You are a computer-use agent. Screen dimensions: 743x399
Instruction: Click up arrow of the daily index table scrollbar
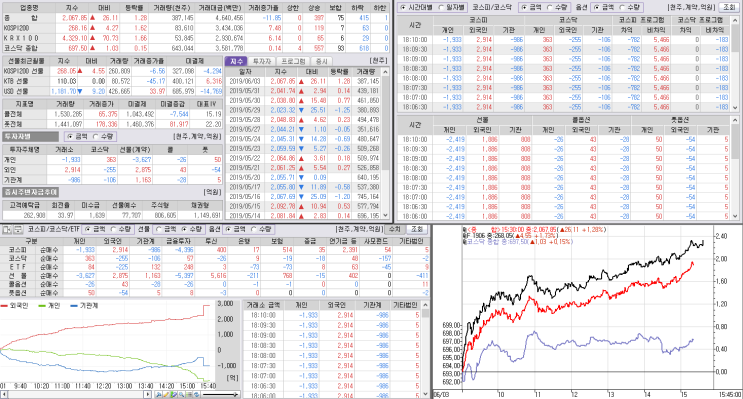tap(385, 72)
